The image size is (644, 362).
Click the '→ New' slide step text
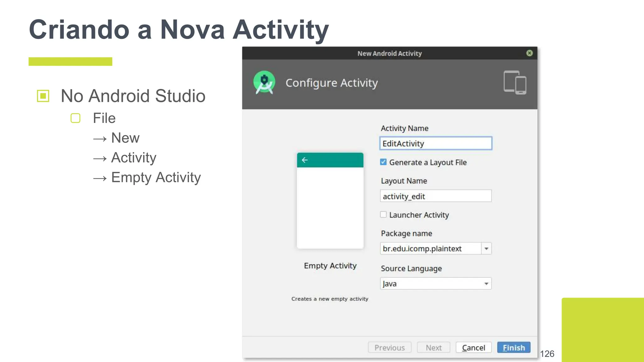(116, 138)
